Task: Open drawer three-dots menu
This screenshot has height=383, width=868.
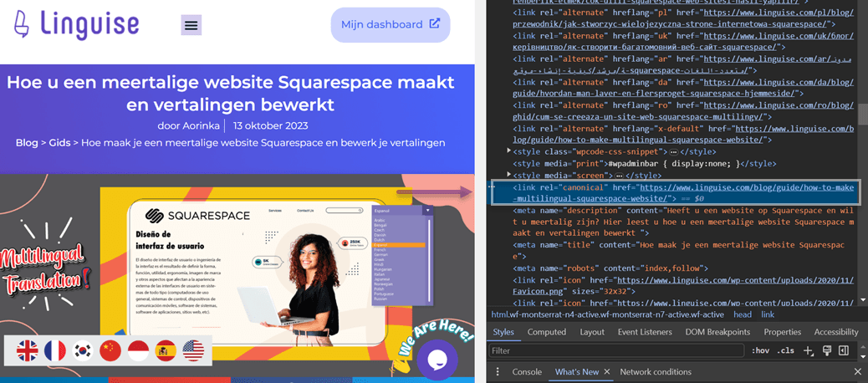Action: (x=498, y=371)
